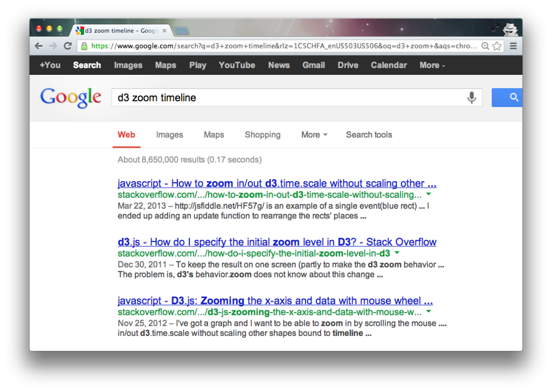Click the incognito spy icon
This screenshot has width=552, height=392.
point(510,29)
